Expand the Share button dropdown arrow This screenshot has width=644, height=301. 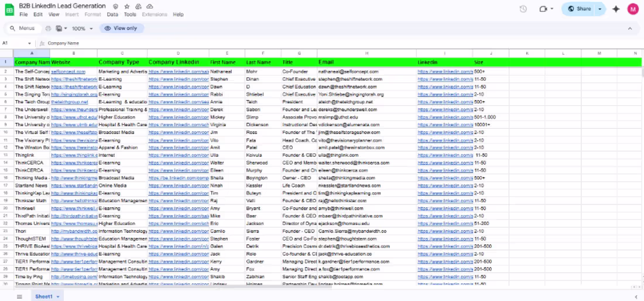pyautogui.click(x=600, y=9)
